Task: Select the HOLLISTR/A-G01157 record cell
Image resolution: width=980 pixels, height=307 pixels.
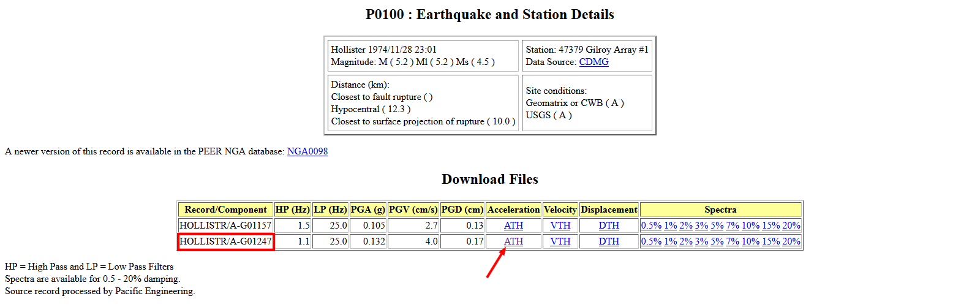Action: (225, 226)
